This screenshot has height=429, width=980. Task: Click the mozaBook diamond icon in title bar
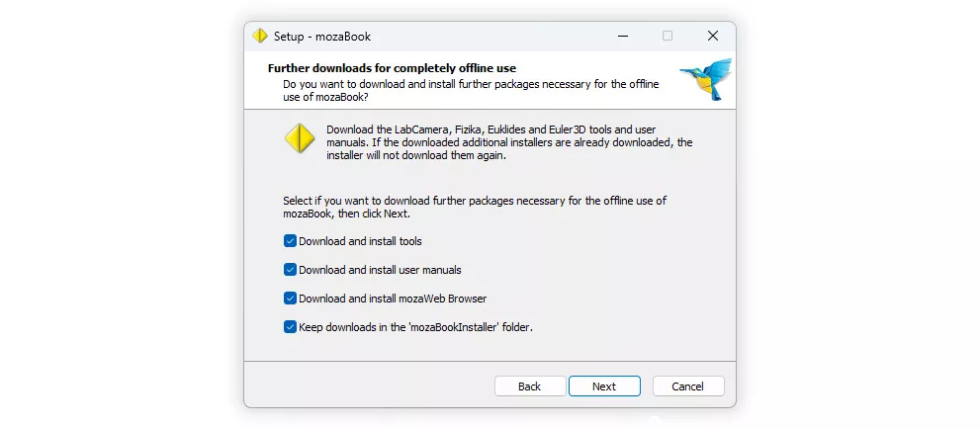(260, 37)
